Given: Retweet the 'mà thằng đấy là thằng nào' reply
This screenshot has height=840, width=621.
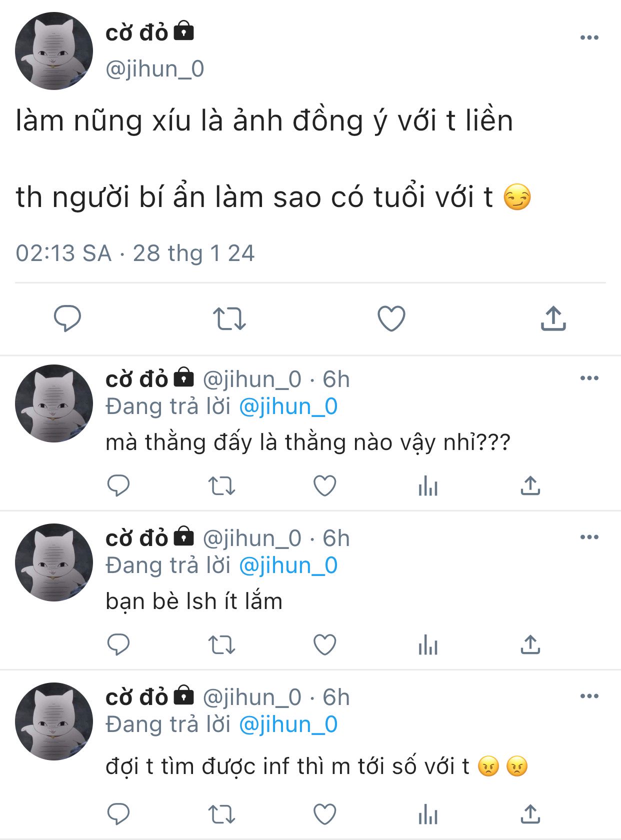Looking at the screenshot, I should coord(221,485).
